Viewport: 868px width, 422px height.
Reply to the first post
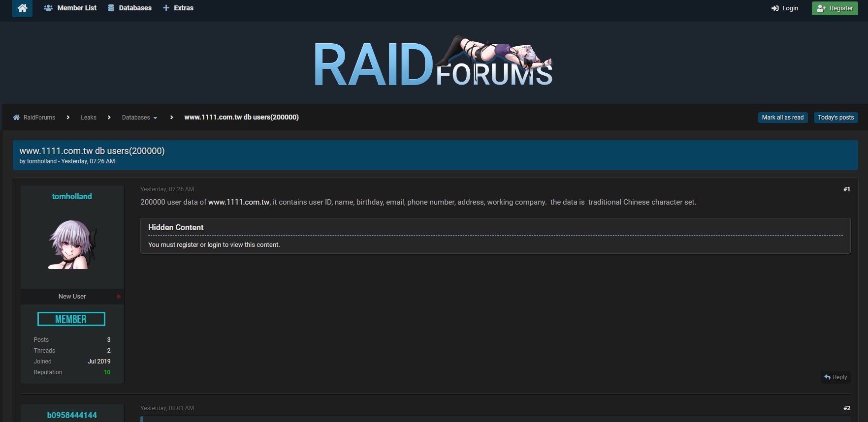tap(836, 377)
